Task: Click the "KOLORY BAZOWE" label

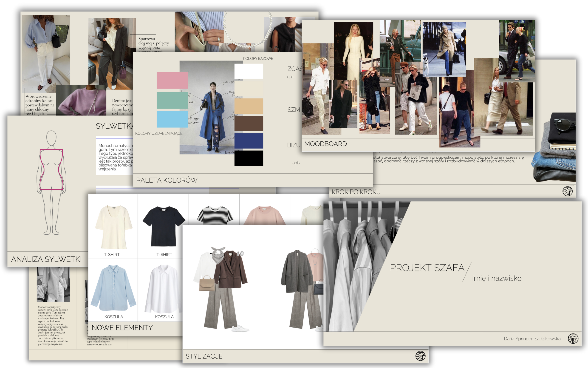Action: click(x=258, y=58)
